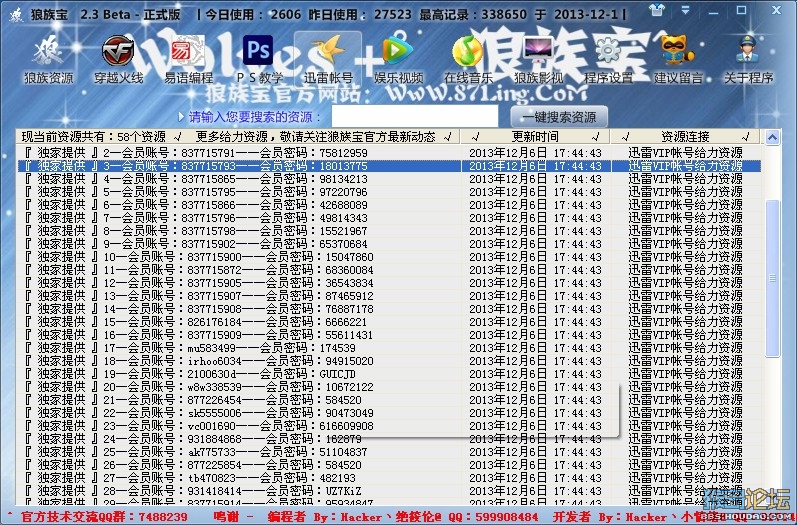Viewport: 797px width, 525px height.
Task: Select the 独家提供 row numbered 8
Action: [389, 231]
